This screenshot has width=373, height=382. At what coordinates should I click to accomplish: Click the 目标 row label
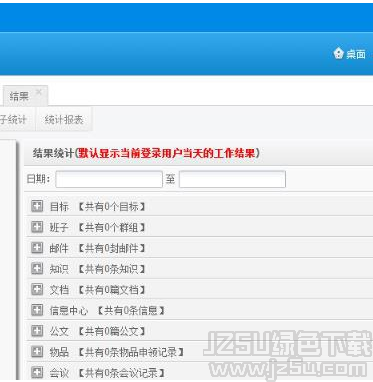pos(59,207)
